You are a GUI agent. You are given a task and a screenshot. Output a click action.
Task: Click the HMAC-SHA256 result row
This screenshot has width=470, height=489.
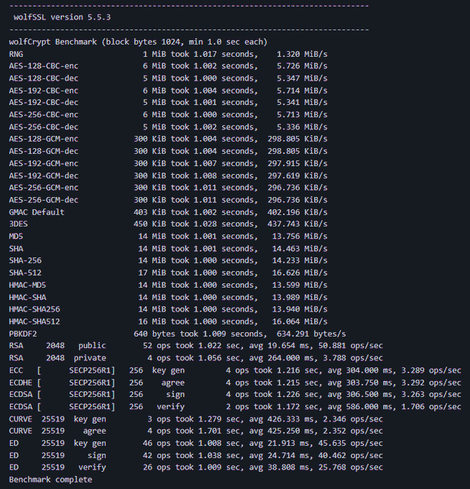pyautogui.click(x=168, y=309)
